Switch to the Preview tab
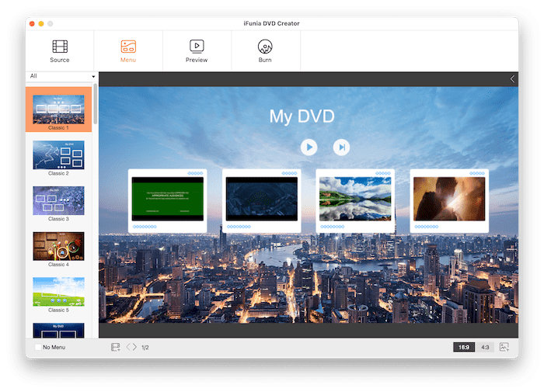 (x=197, y=51)
